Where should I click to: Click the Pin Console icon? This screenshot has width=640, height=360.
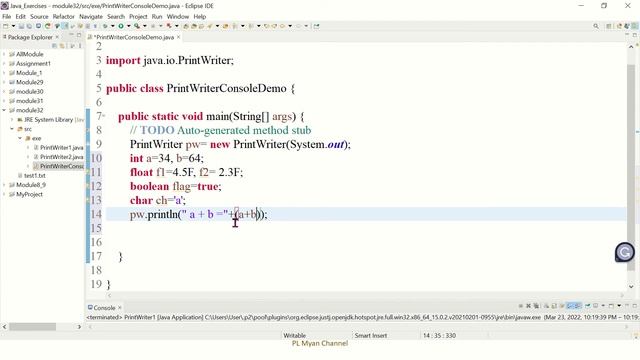588,306
